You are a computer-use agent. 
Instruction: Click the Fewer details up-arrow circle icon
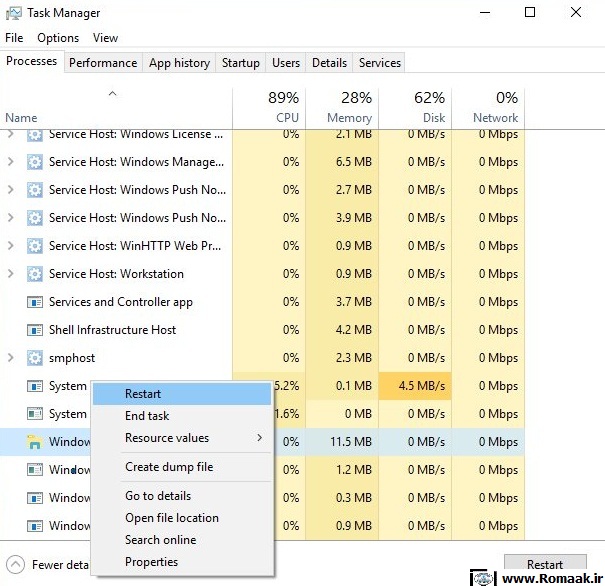click(x=15, y=565)
